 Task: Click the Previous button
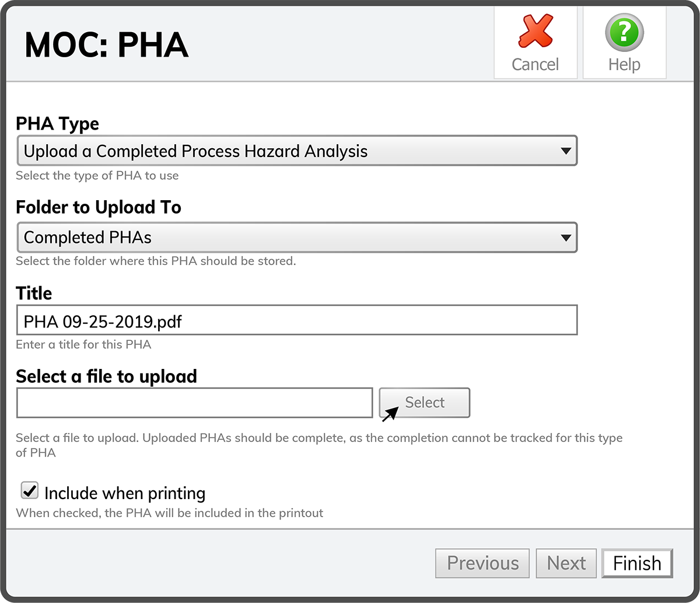pos(482,563)
